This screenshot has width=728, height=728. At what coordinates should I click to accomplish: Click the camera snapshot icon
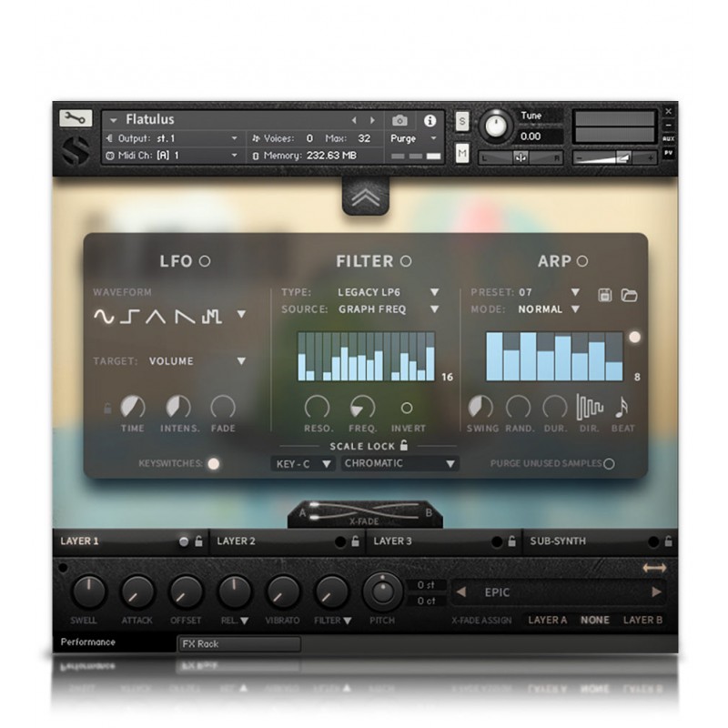pos(399,120)
